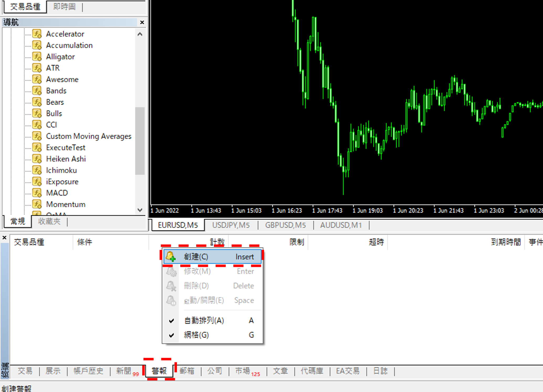Click the Accumulation indicator icon

click(x=37, y=45)
